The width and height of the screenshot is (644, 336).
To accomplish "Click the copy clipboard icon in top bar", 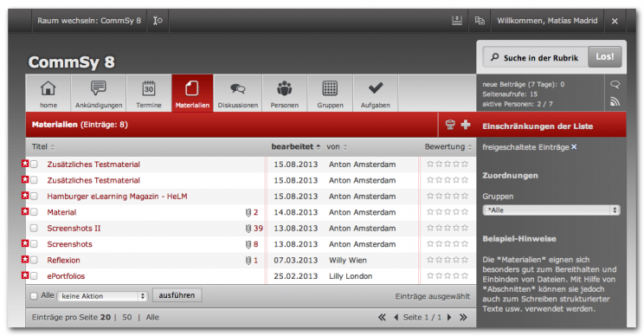I will coord(480,21).
